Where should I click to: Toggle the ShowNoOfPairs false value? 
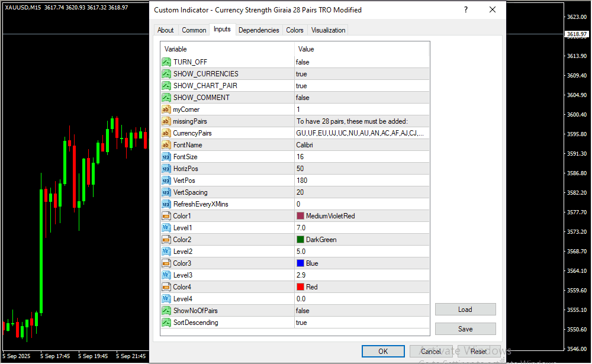tap(361, 311)
